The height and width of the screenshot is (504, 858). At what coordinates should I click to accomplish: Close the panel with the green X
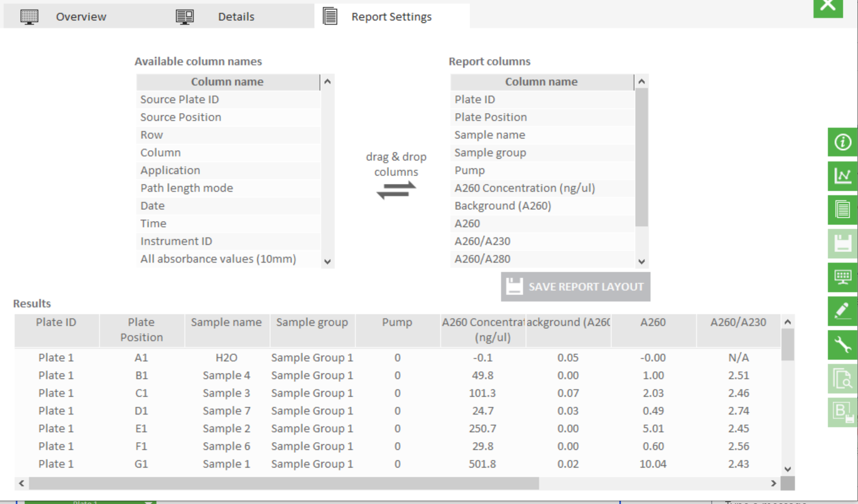pyautogui.click(x=828, y=7)
